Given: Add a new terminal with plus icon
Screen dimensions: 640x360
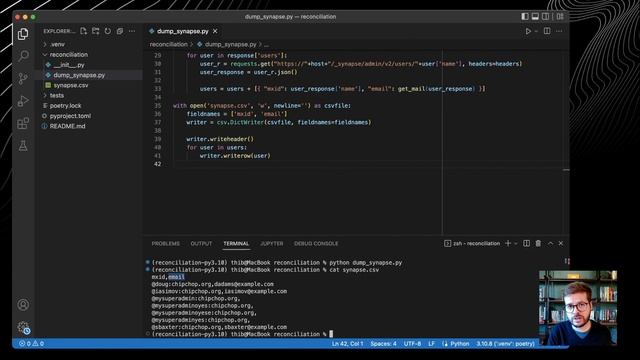Looking at the screenshot, I should (x=508, y=243).
